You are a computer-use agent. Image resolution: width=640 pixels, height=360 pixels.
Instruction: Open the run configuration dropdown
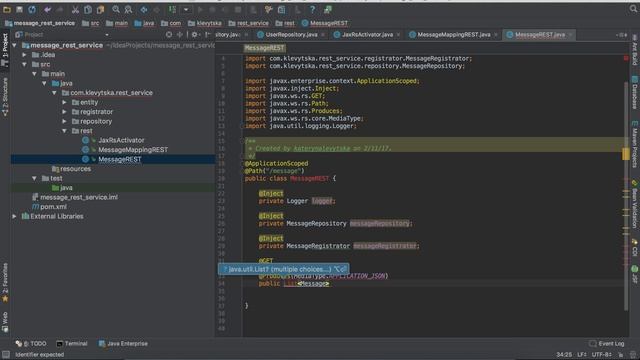point(186,9)
